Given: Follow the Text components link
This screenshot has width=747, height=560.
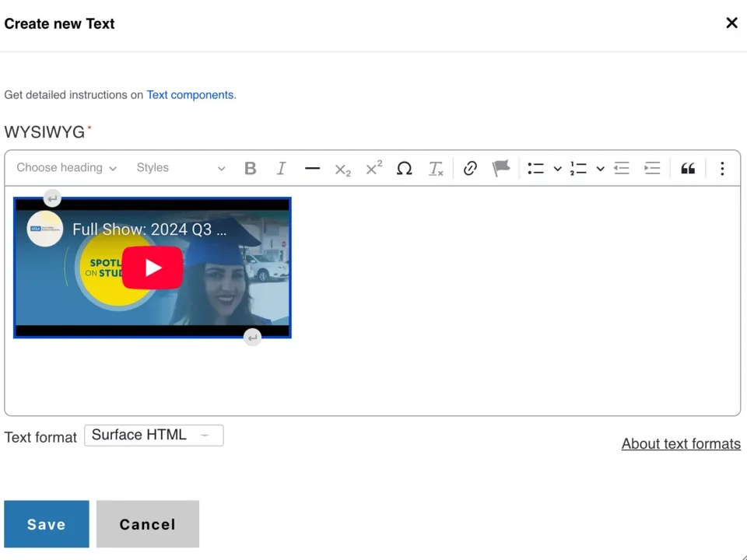Looking at the screenshot, I should pyautogui.click(x=190, y=94).
